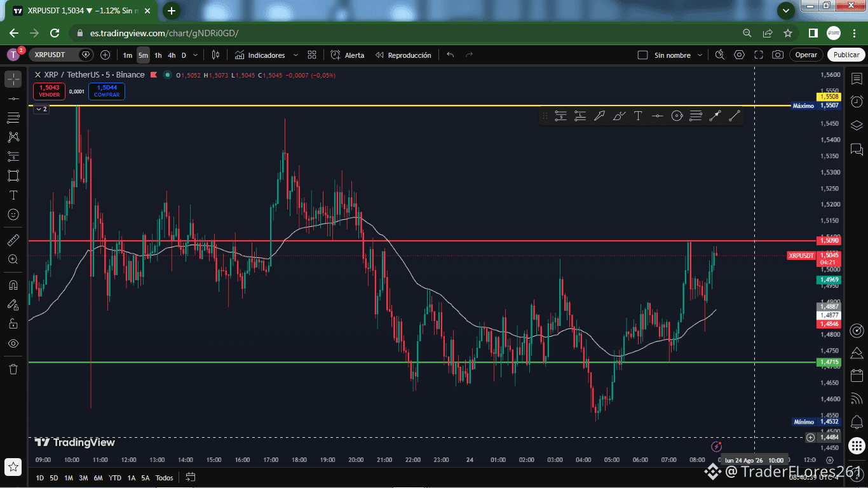The height and width of the screenshot is (488, 868).
Task: Click the Operar button
Action: (x=806, y=55)
